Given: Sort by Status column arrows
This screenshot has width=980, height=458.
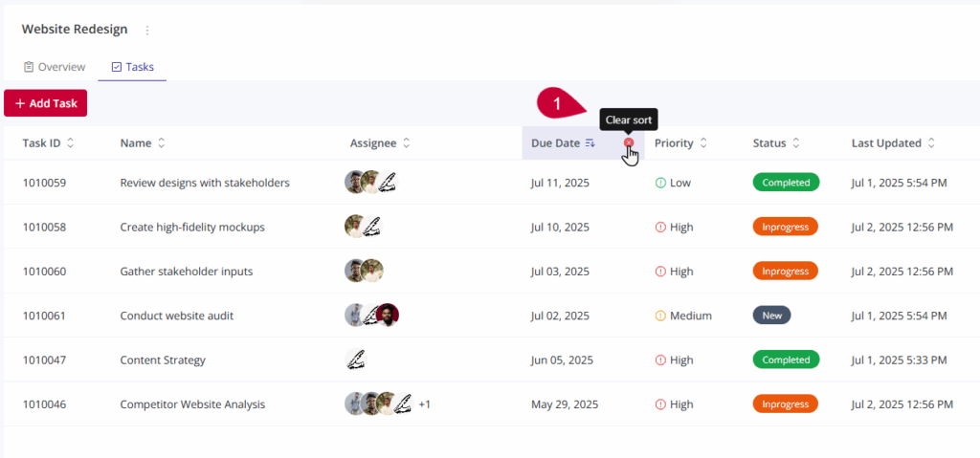Looking at the screenshot, I should (x=795, y=143).
